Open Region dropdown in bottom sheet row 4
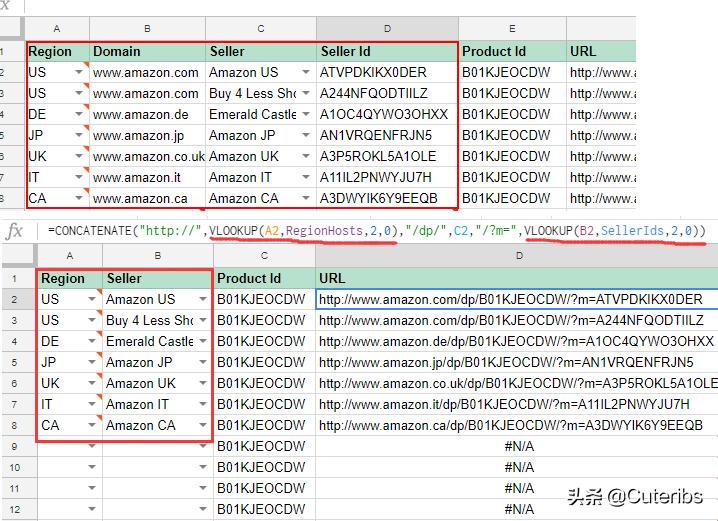Screen dimensions: 718x521 pyautogui.click(x=92, y=341)
